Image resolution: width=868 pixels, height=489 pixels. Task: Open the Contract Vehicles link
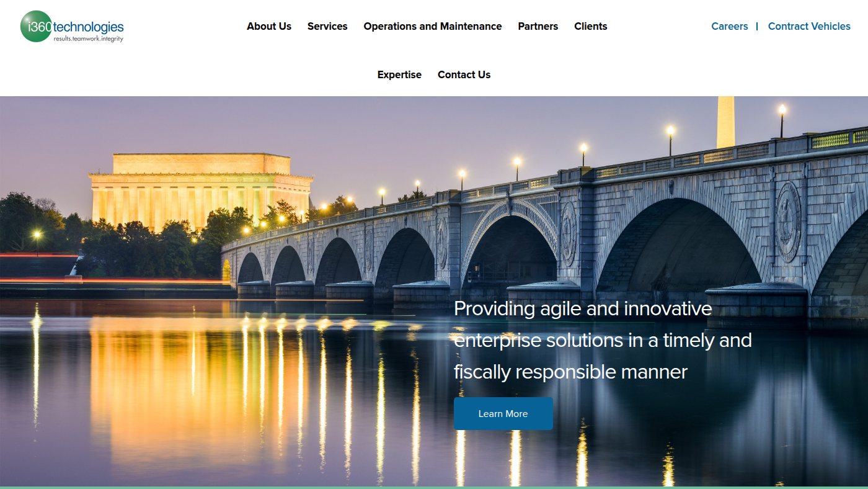point(809,26)
